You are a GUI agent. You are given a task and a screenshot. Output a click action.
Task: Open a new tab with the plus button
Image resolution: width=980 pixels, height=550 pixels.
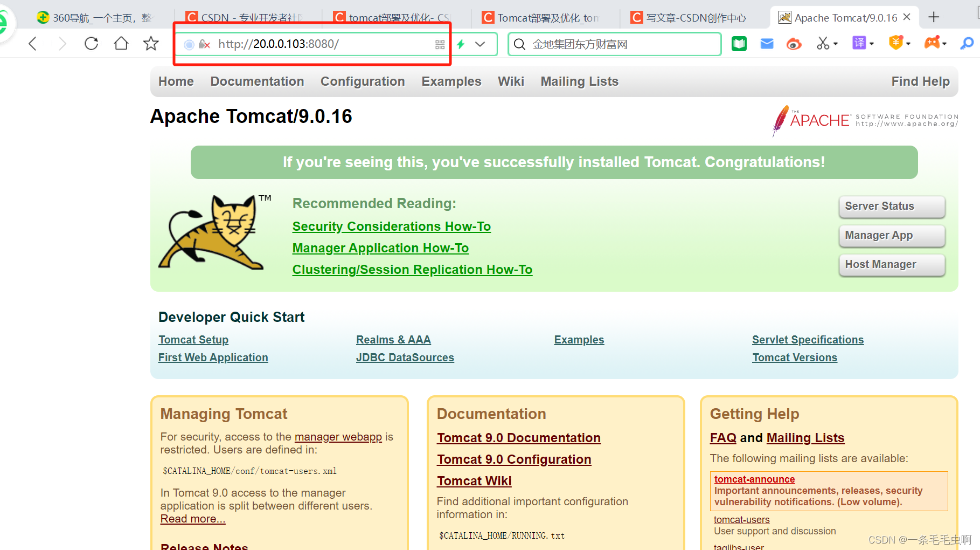point(934,17)
